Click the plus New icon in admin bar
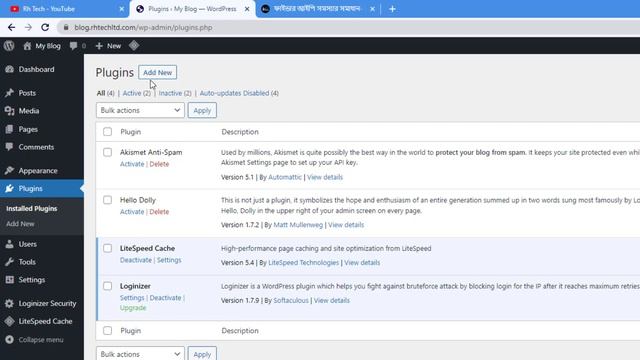 [99, 46]
